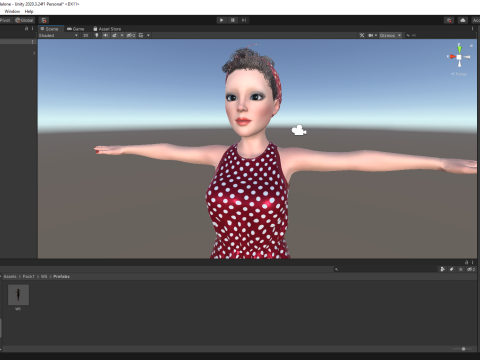Toggle hidden packages visibility icon
480x360 pixels.
click(471, 269)
